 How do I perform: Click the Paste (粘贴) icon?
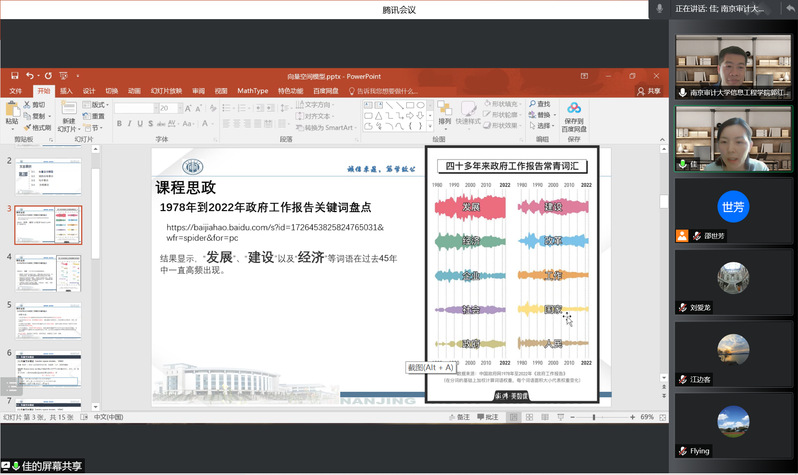12,112
